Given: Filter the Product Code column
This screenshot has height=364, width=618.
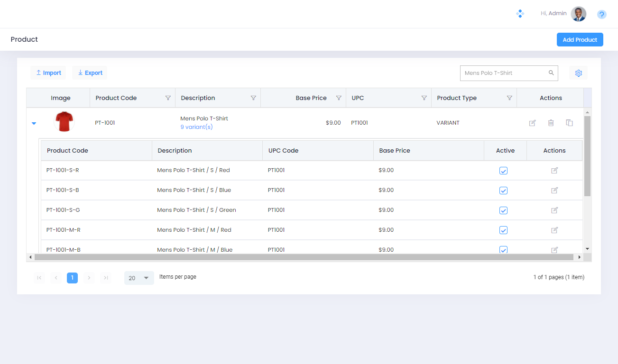Looking at the screenshot, I should click(x=168, y=98).
